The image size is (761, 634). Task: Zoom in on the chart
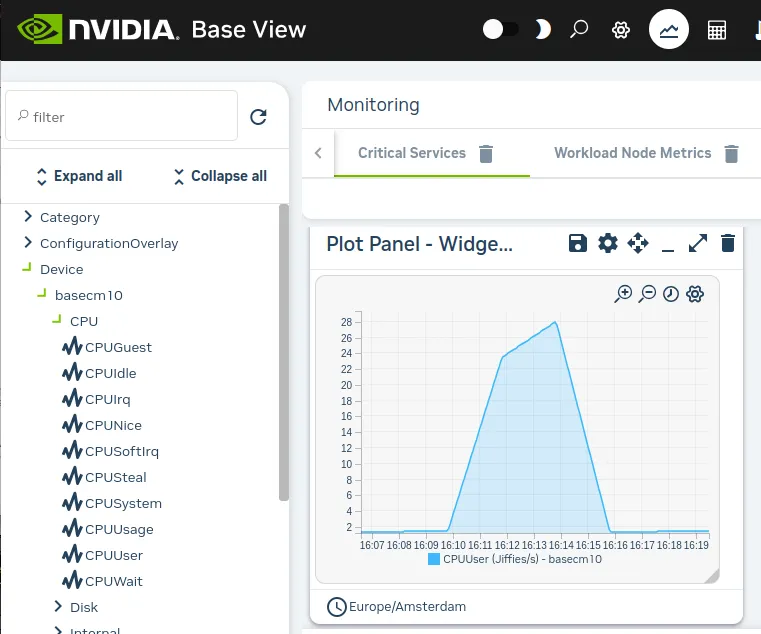coord(623,294)
